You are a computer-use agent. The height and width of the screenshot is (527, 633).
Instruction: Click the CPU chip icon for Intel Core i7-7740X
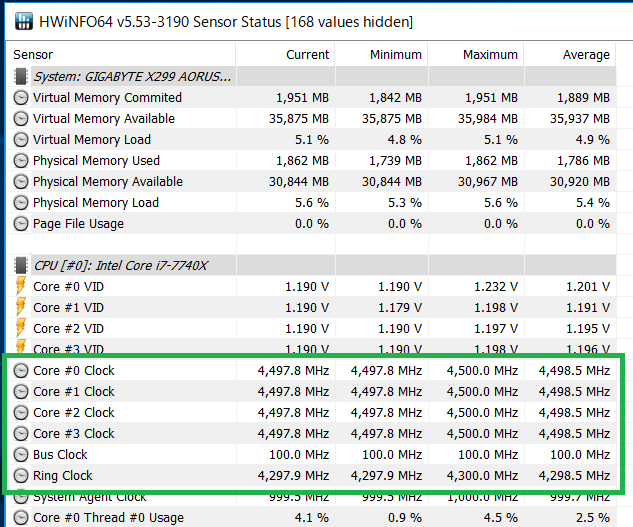21,265
